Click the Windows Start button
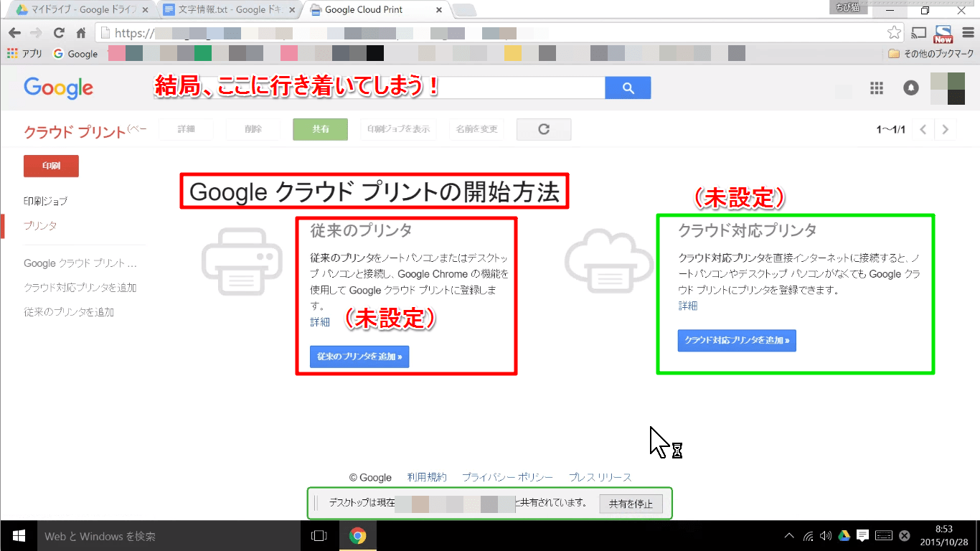Screen dimensions: 980x551 click(19, 535)
